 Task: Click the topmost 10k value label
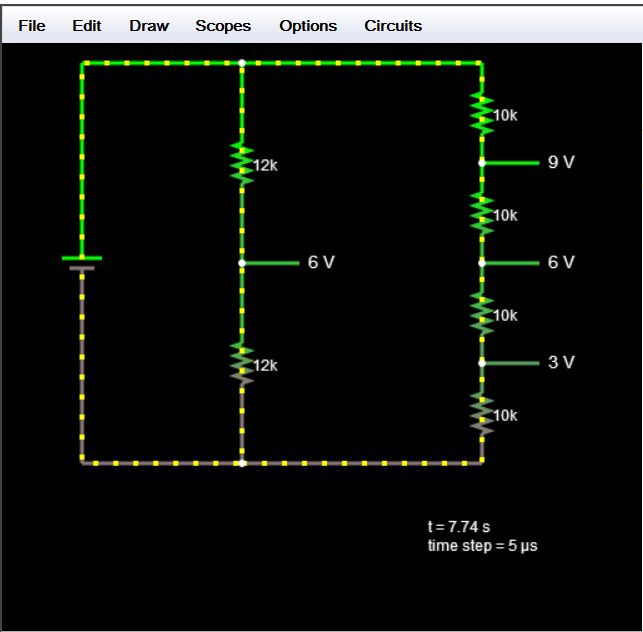[x=505, y=116]
